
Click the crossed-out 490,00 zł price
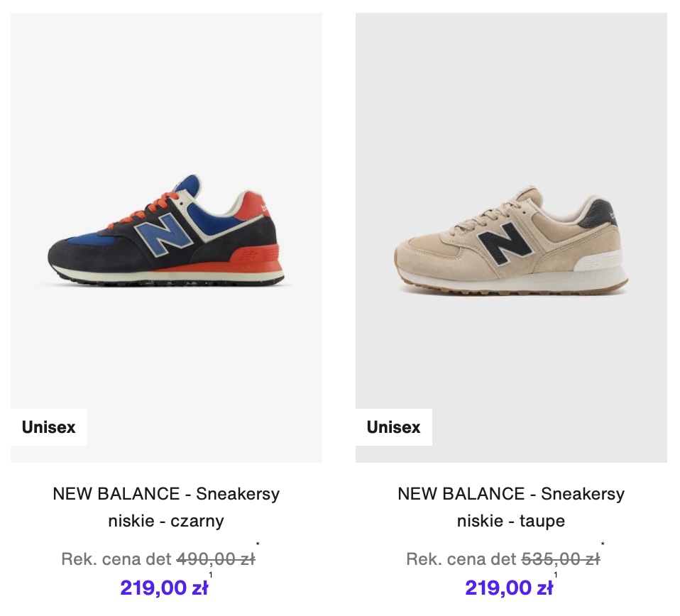pos(216,559)
